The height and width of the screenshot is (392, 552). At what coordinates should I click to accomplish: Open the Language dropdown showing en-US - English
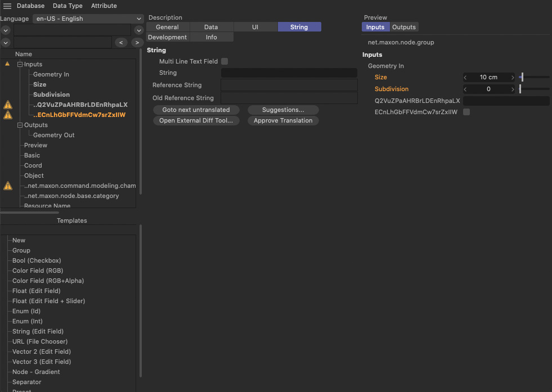(88, 19)
